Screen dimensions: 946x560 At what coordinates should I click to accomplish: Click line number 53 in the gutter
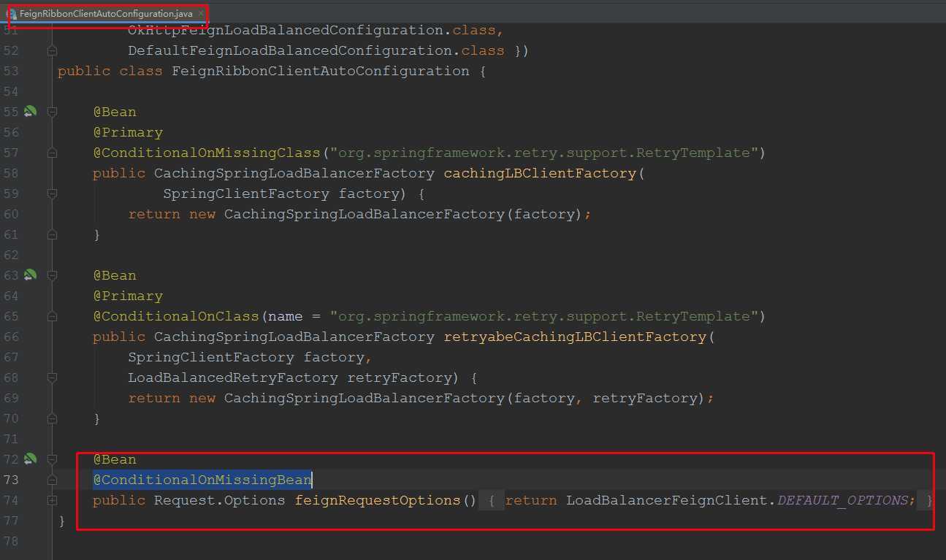[x=11, y=71]
